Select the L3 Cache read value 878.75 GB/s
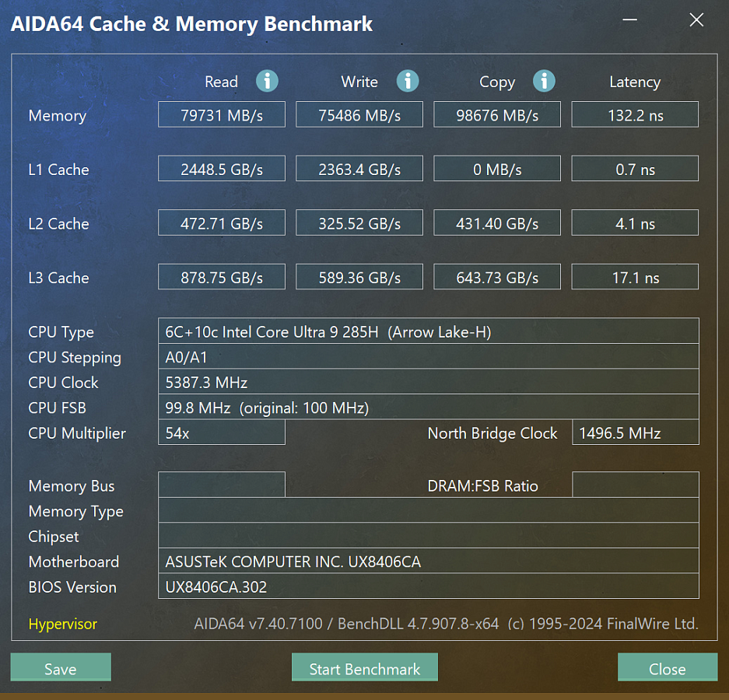 point(222,277)
